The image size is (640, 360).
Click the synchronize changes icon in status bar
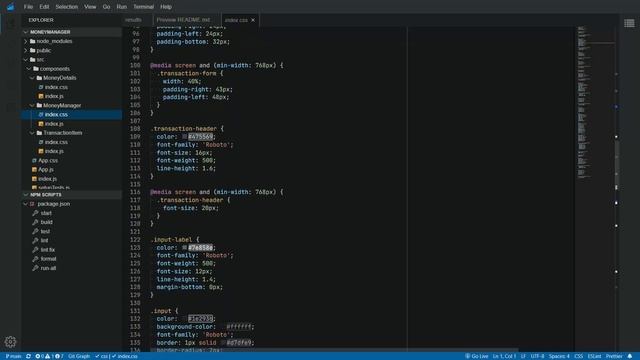(x=28, y=356)
